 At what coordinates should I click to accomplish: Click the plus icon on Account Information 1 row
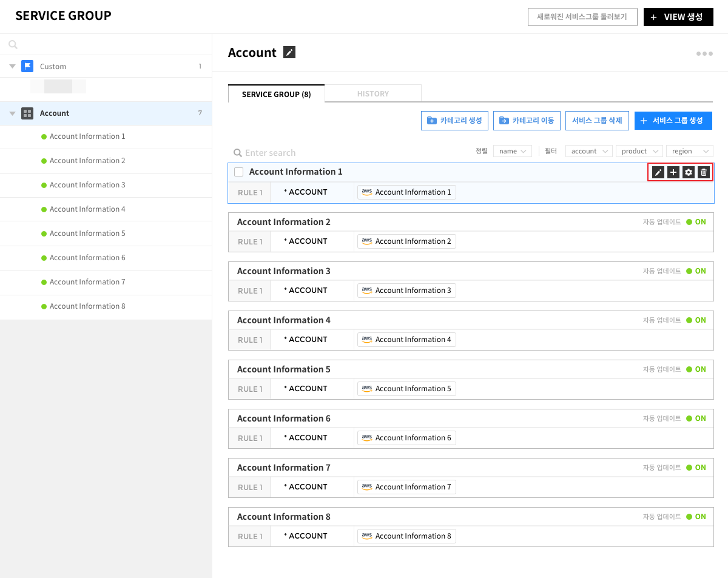[x=673, y=172]
